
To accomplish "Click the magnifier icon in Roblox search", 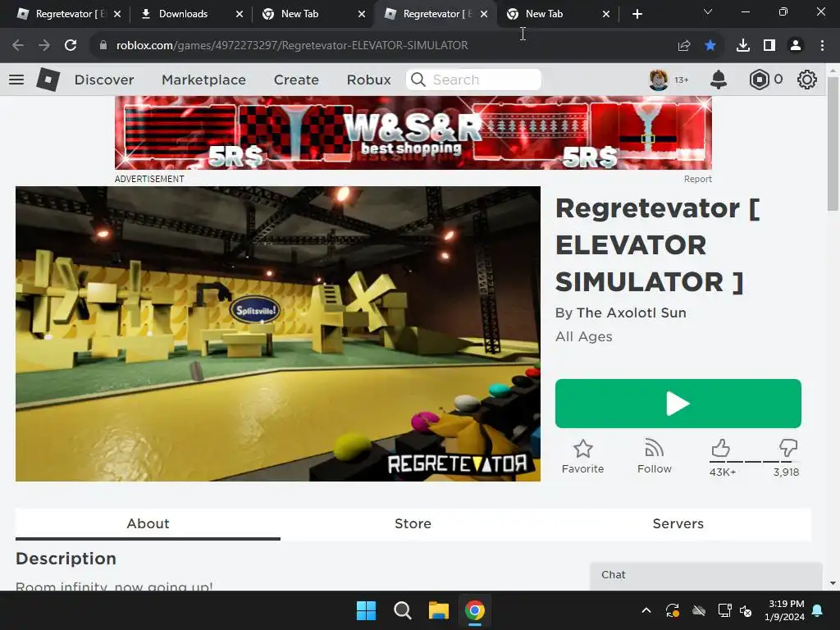I will click(x=418, y=80).
